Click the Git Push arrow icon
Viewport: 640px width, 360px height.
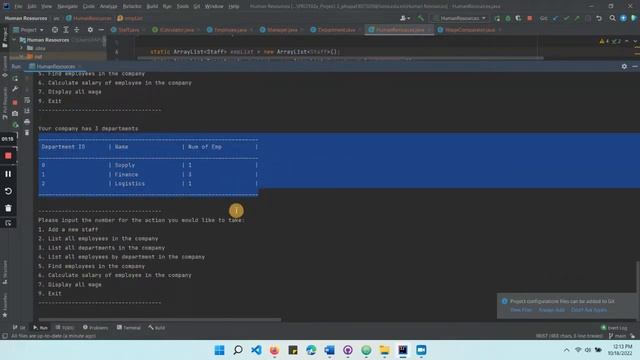pos(577,18)
